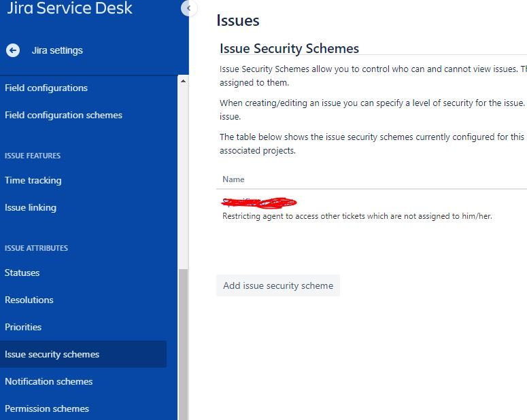Click the sidebar scrollbar thumb
The width and height of the screenshot is (527, 420).
point(183,345)
